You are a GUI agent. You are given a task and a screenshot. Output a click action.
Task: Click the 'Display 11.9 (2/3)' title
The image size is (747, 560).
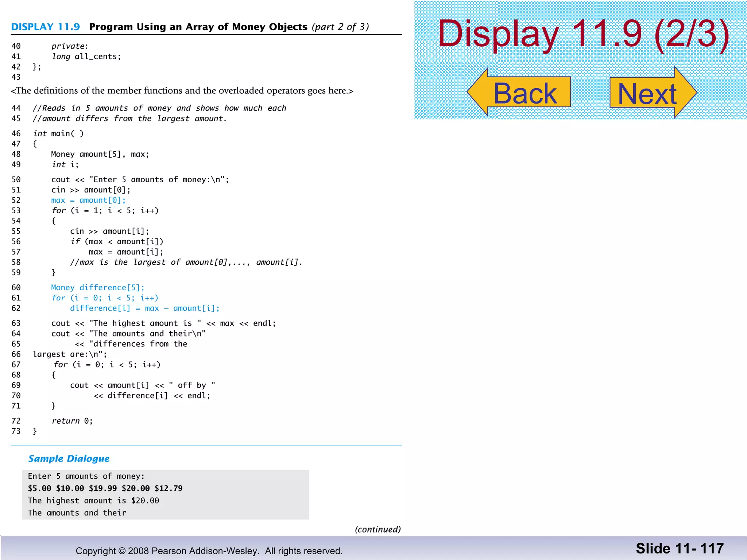point(583,34)
